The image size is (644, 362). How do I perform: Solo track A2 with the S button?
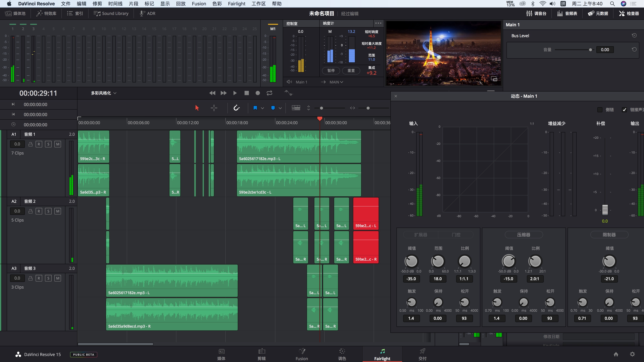click(48, 211)
